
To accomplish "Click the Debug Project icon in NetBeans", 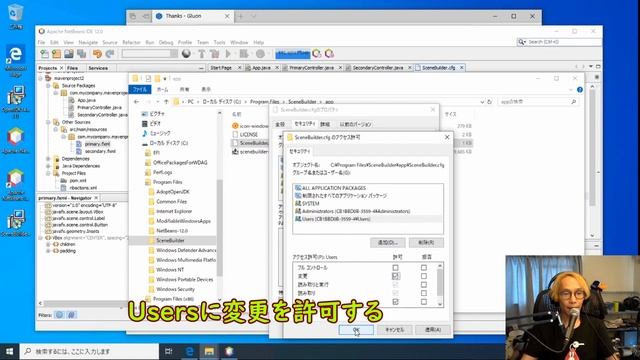I will (244, 53).
